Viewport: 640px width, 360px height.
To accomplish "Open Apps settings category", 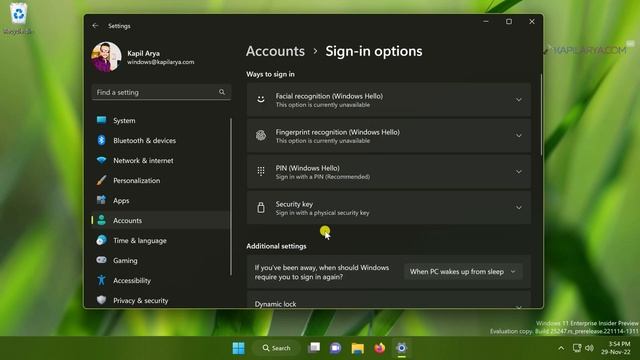I will pos(160,200).
